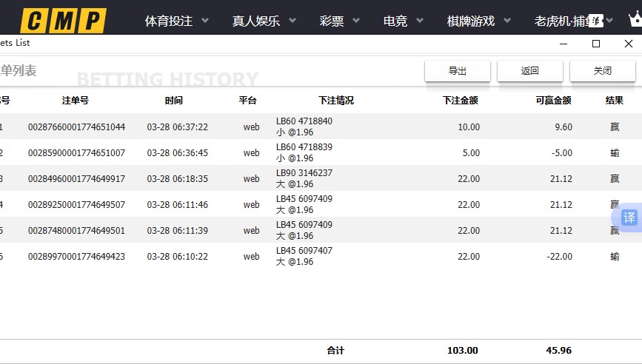Screen dimensions: 642x364
Task: Click the 时间 column header
Action: pos(174,101)
